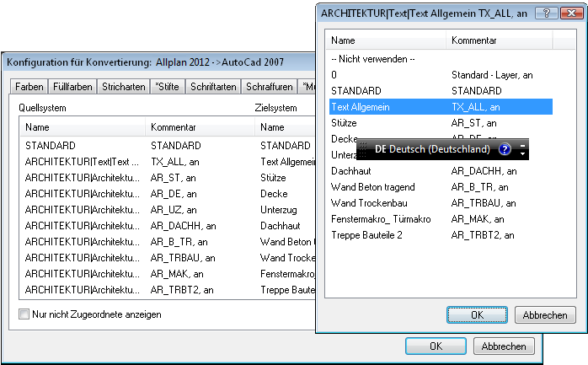Select Stütze row in layer dialog
Image resolution: width=588 pixels, height=365 pixels.
tap(441, 123)
